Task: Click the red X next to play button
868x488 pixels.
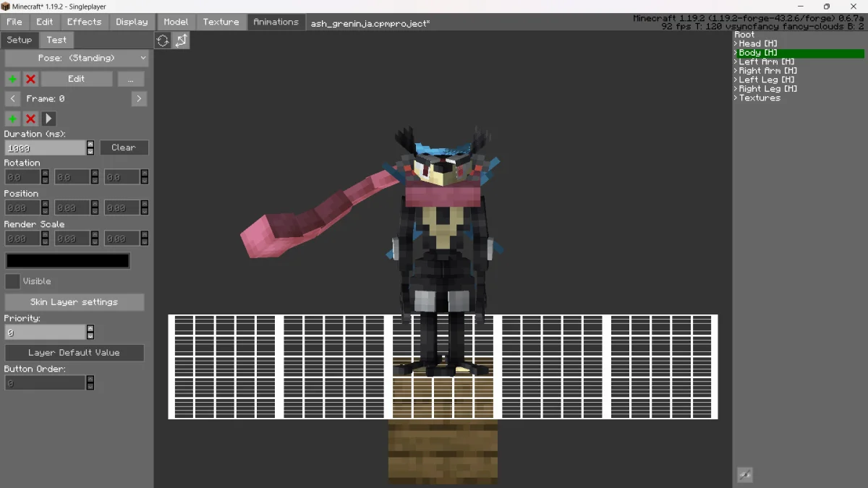Action: click(x=30, y=119)
